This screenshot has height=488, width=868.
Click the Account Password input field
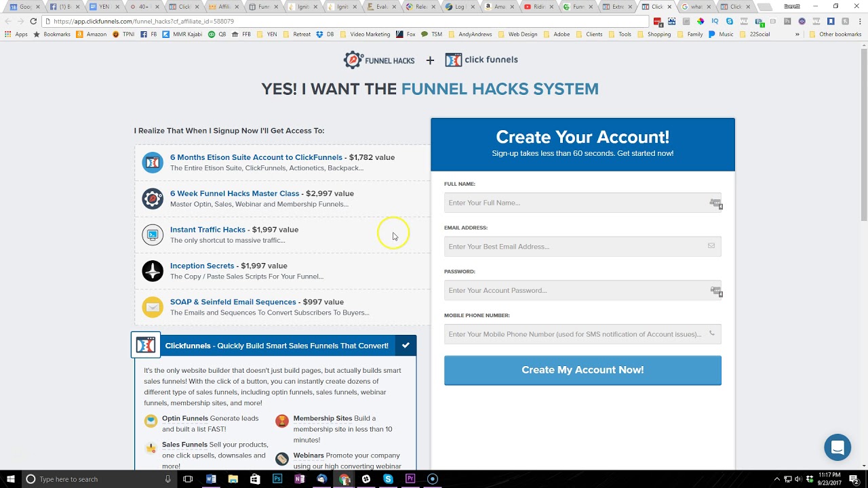583,290
